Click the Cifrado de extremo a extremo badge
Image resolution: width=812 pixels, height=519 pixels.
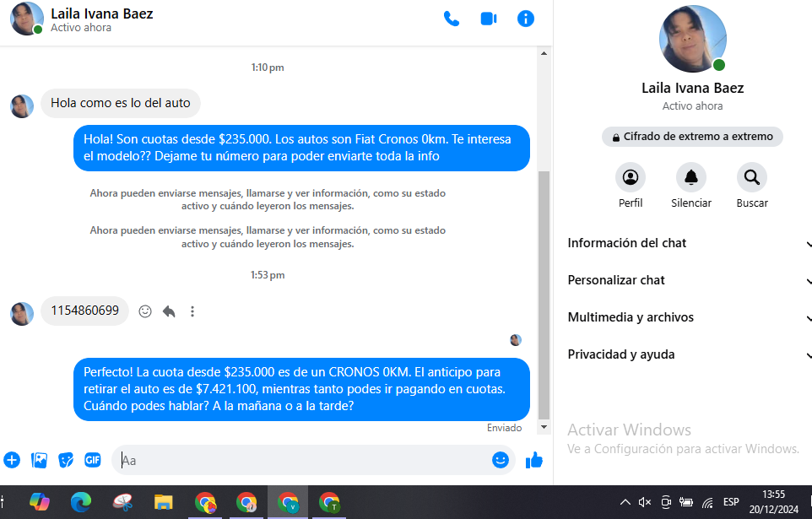tap(692, 137)
